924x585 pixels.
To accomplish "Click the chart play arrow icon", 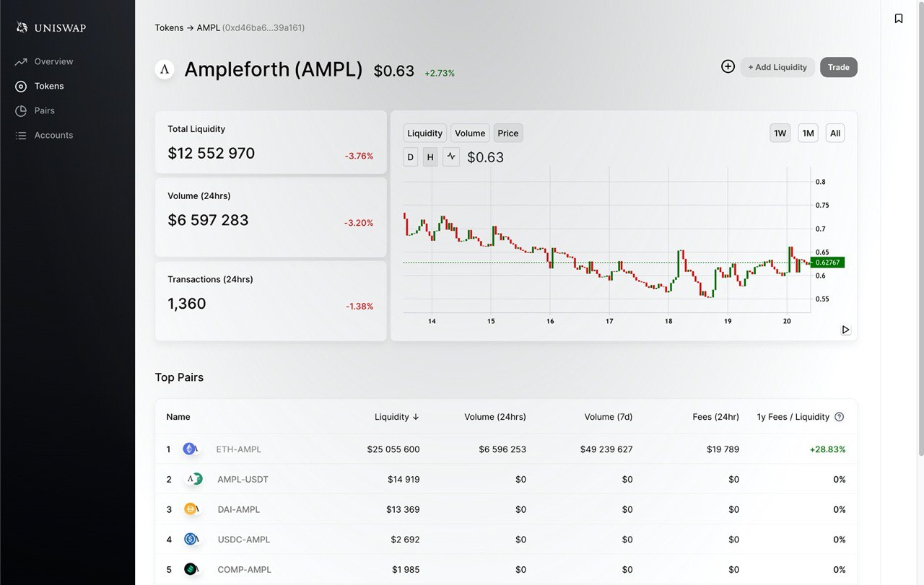I will tap(846, 330).
